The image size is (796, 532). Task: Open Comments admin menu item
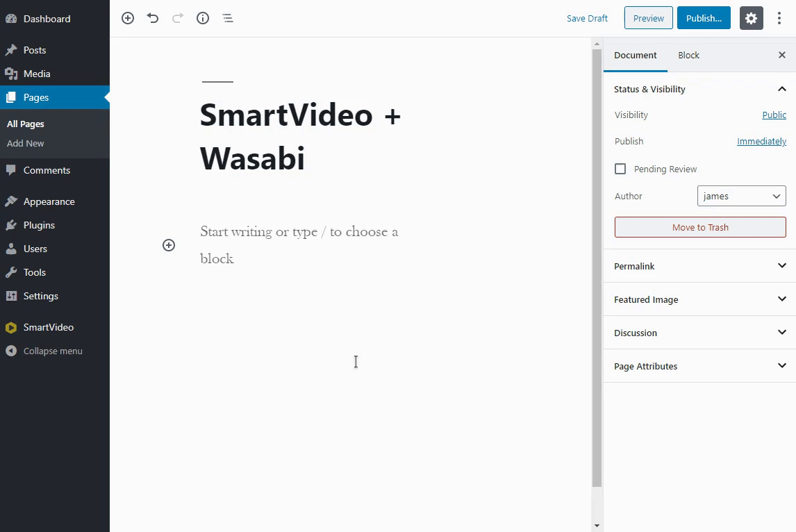[55, 170]
